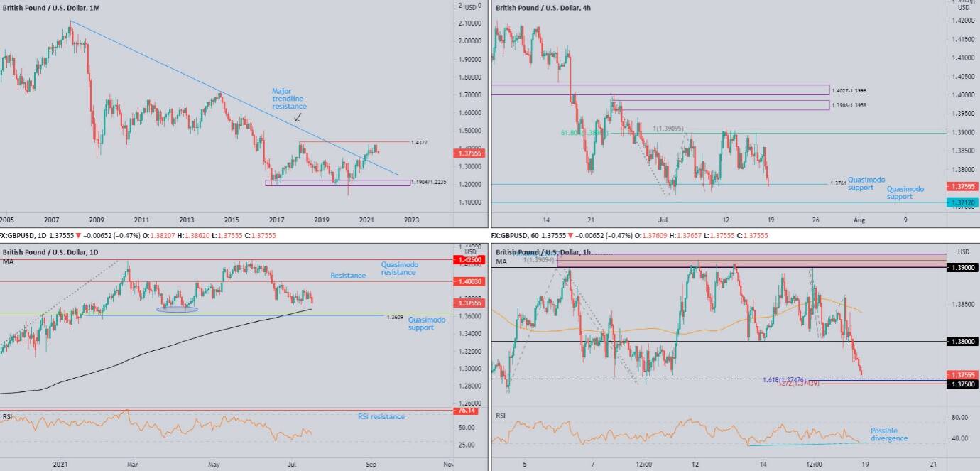Screen dimensions: 980x471
Task: Select the lower 'Quasimodo support' label near 1.37120
Action: pyautogui.click(x=905, y=193)
